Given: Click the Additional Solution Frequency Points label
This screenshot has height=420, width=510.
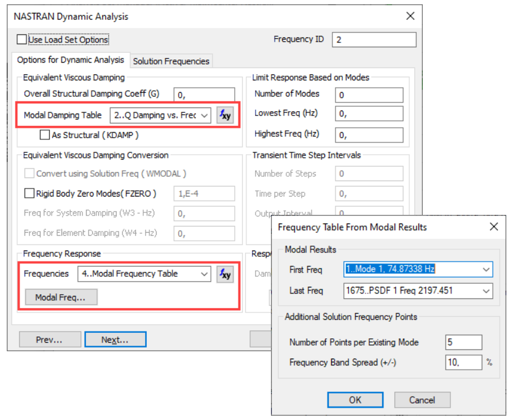Looking at the screenshot, I should point(351,317).
